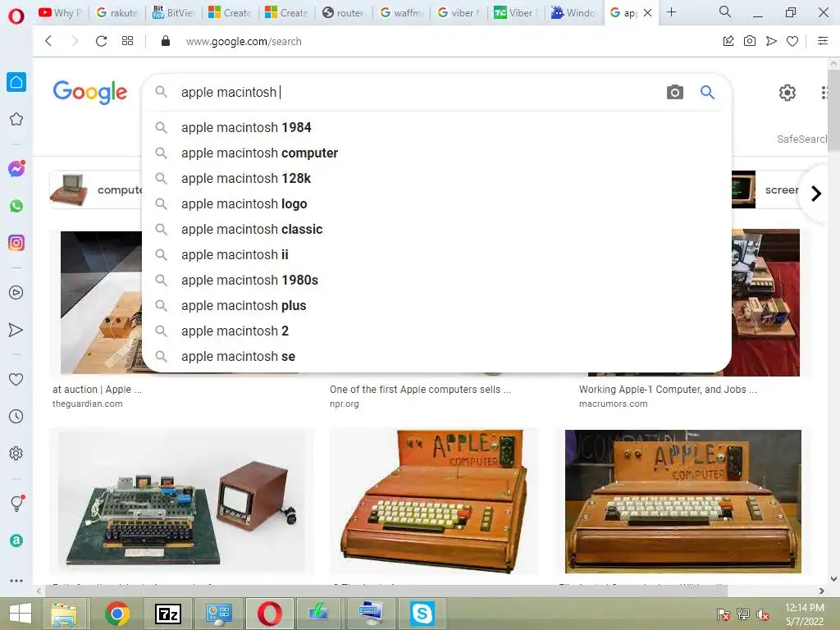Switch to the TechCrunch Viber tab
The width and height of the screenshot is (840, 630).
[x=515, y=12]
